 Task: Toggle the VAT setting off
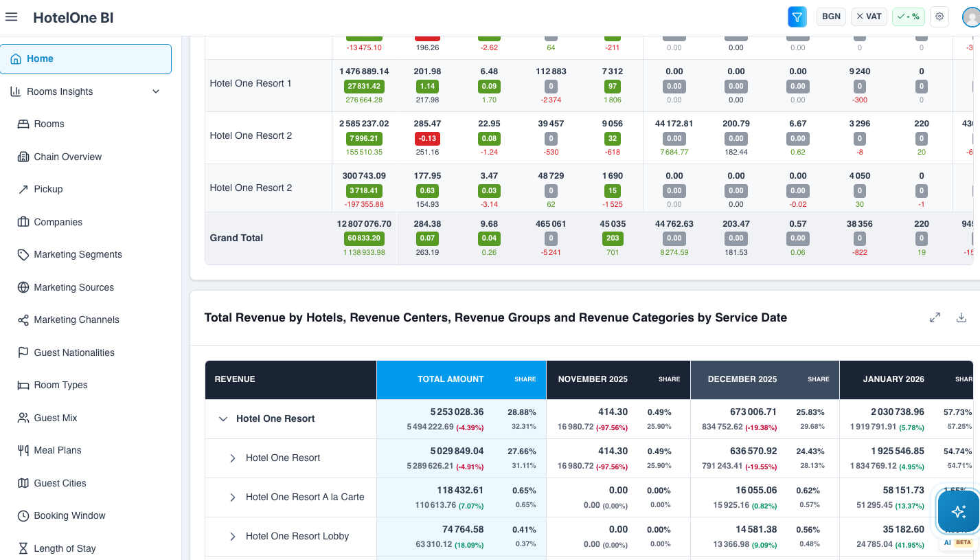tap(869, 16)
